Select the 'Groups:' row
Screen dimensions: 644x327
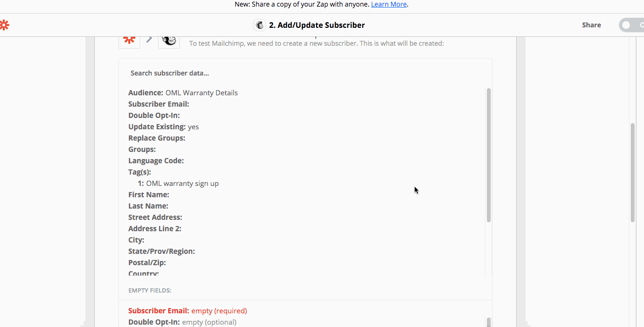coord(142,150)
